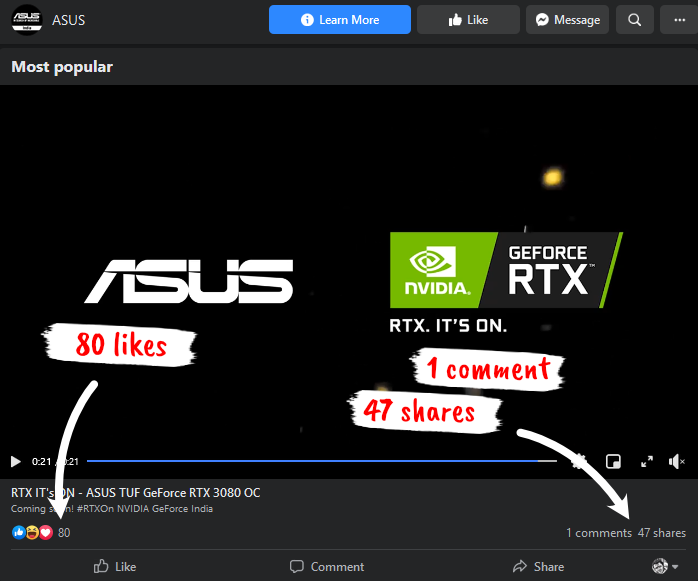Enable picture-in-picture mini player

coord(613,462)
